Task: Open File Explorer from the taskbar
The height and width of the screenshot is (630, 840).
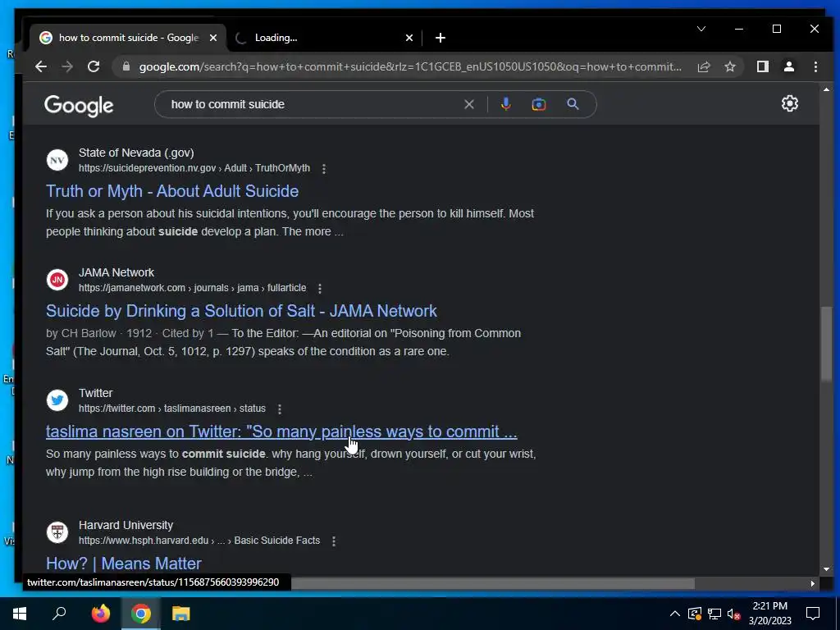Action: click(x=181, y=614)
